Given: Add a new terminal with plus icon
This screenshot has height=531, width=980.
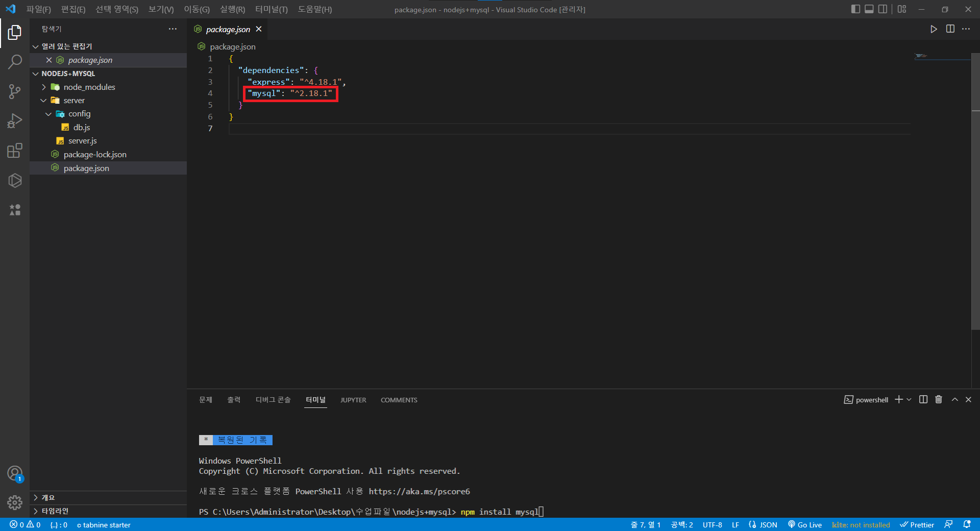Looking at the screenshot, I should click(899, 399).
